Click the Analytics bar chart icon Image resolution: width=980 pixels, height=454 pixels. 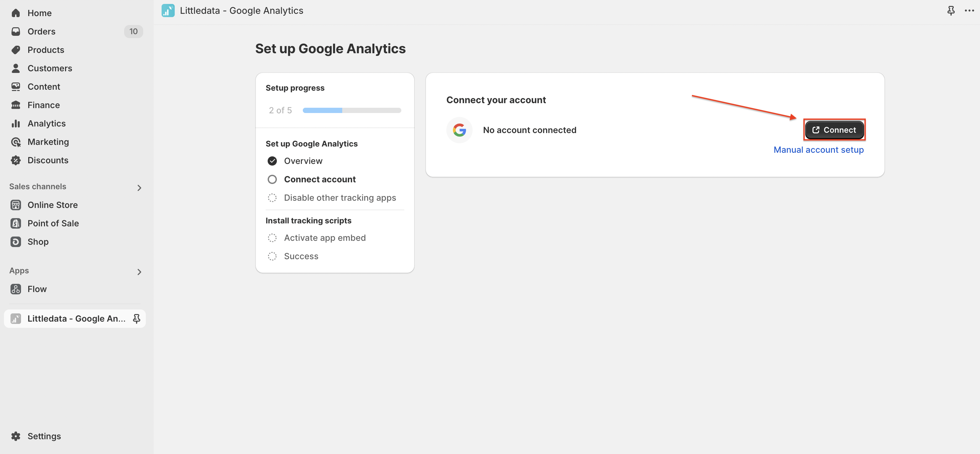coord(15,123)
